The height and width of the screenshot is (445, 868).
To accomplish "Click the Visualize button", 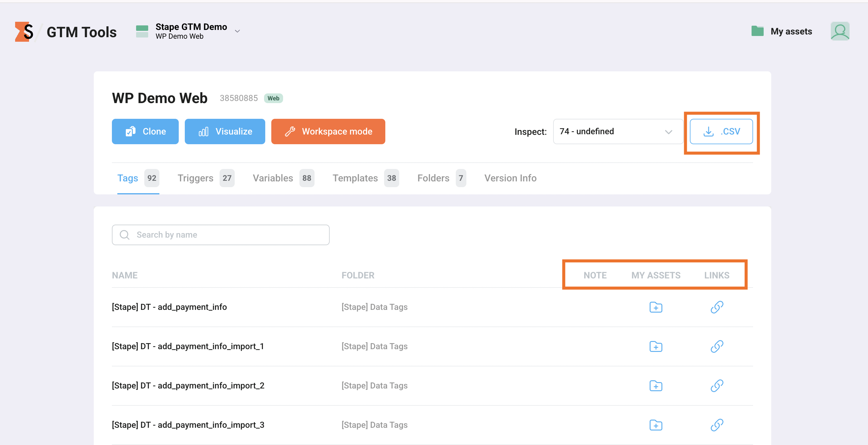I will pos(225,132).
